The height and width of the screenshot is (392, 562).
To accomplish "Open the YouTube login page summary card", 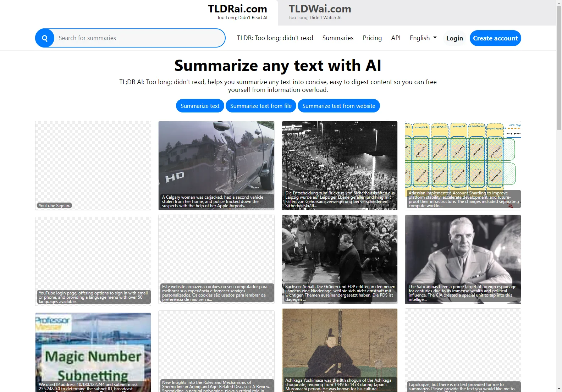I will pos(93,261).
